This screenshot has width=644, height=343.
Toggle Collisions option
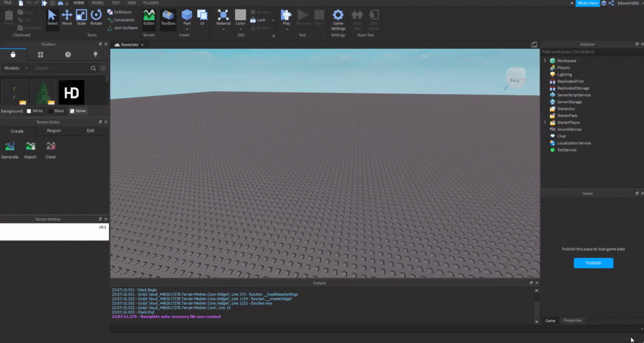(x=119, y=12)
